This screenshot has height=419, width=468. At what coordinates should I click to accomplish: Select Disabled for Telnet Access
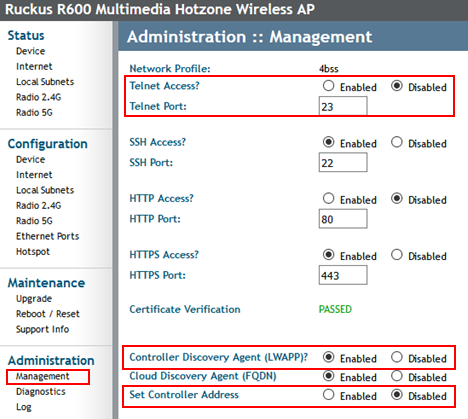[x=397, y=86]
